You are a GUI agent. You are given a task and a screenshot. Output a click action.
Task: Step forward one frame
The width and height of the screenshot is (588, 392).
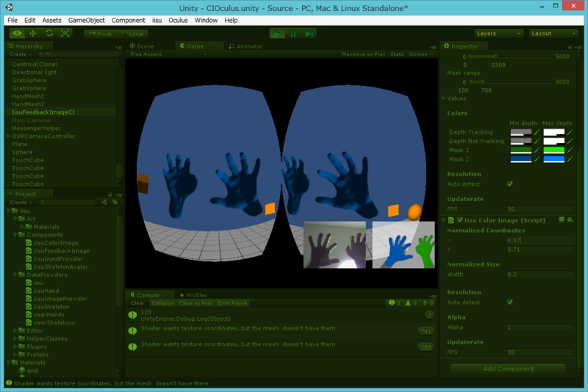click(309, 34)
